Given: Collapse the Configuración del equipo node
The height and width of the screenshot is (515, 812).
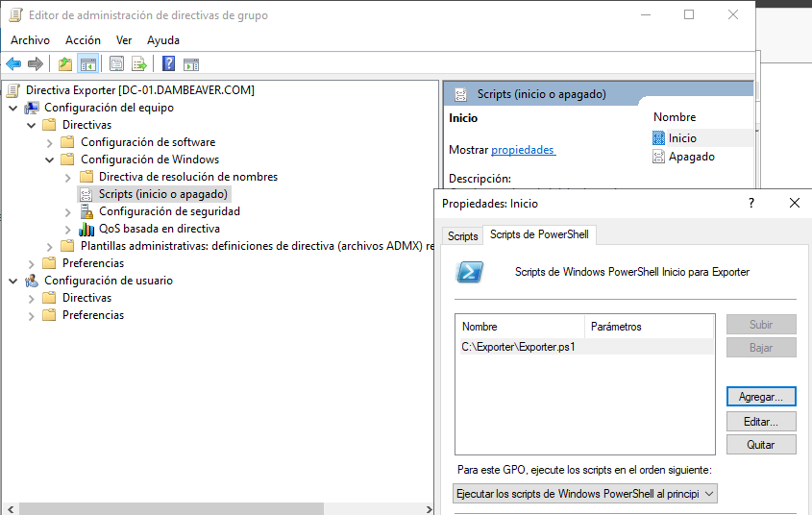Looking at the screenshot, I should (13, 109).
